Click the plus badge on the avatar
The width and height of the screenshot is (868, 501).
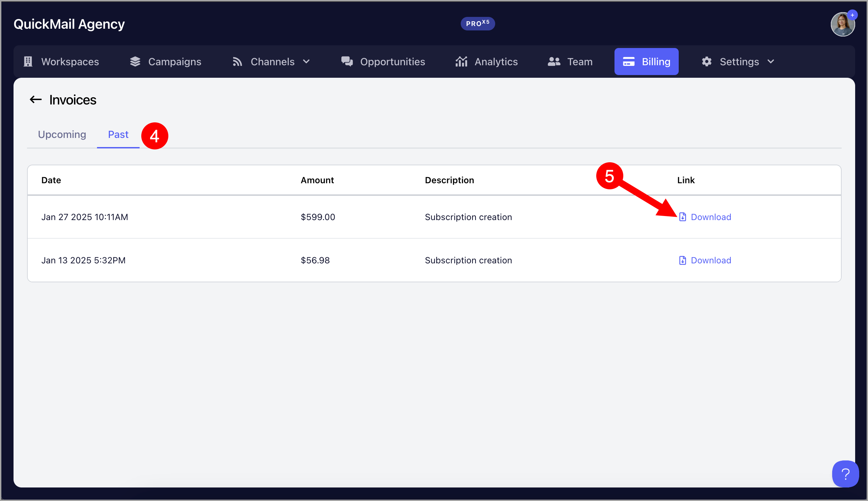coord(852,15)
